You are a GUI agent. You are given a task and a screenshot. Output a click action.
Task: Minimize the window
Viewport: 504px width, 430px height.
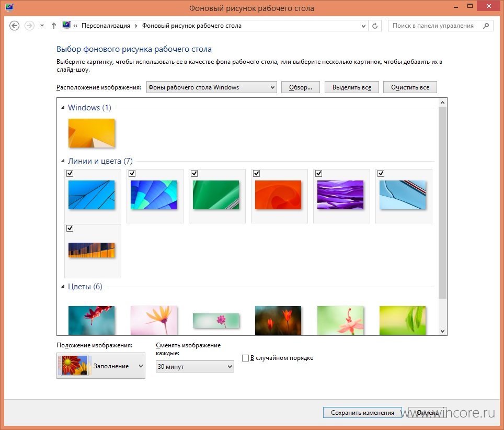[x=456, y=6]
